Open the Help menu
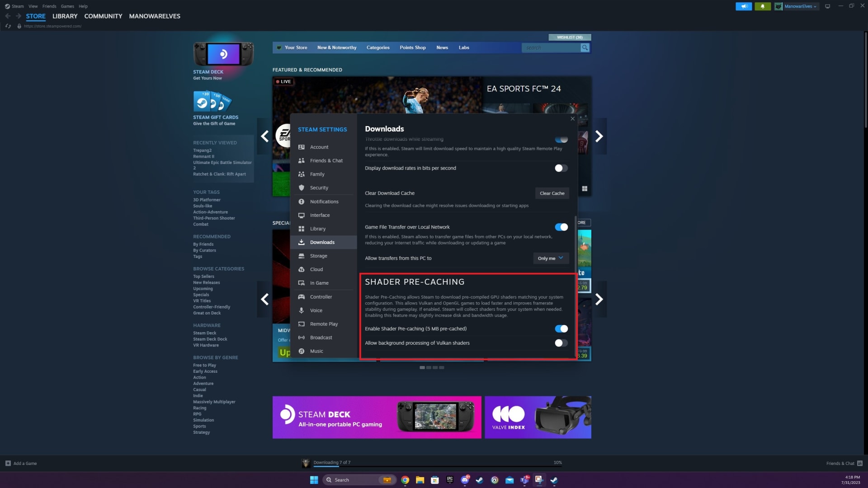 click(x=83, y=6)
